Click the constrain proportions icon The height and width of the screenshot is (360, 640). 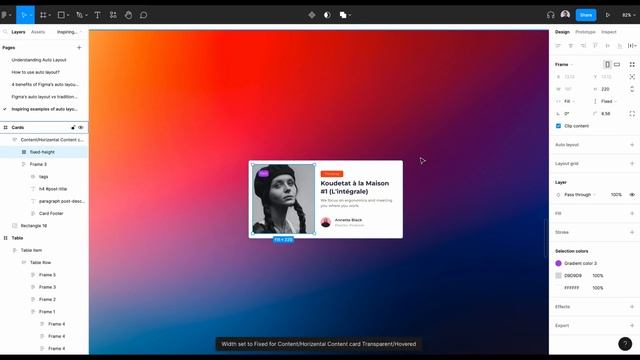tap(632, 89)
